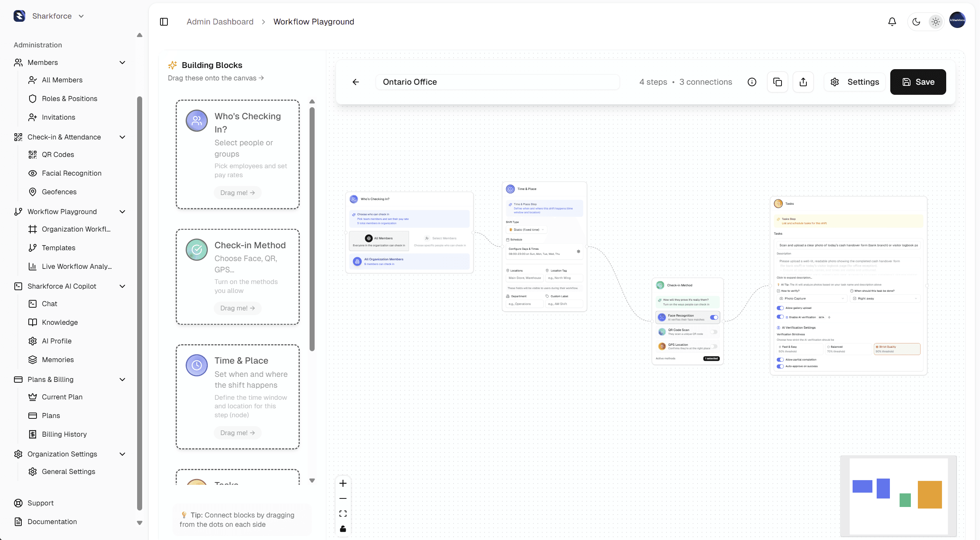This screenshot has height=540, width=980.
Task: Choose the Select Members option
Action: [x=440, y=241]
